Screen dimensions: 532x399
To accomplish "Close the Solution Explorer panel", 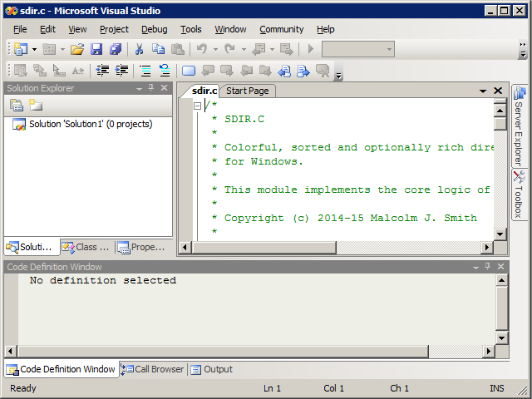I will [x=165, y=88].
